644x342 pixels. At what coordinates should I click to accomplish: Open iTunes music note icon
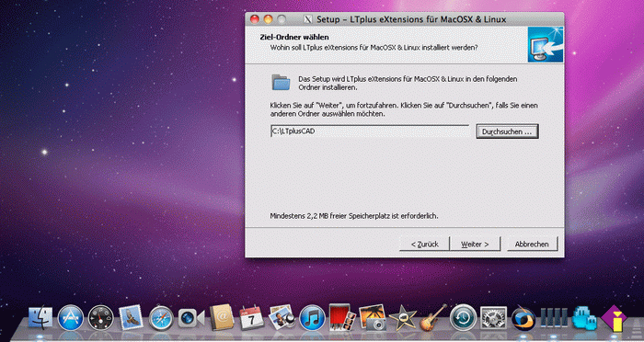pyautogui.click(x=312, y=318)
